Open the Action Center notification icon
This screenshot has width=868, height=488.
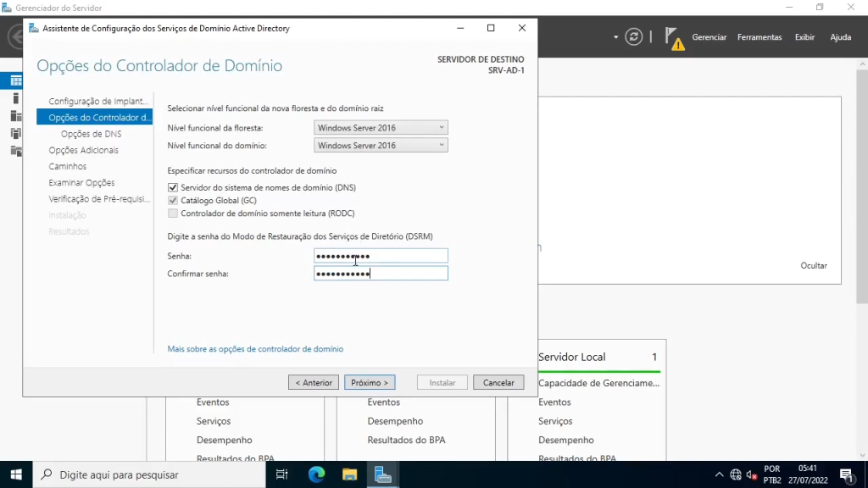[x=847, y=474]
